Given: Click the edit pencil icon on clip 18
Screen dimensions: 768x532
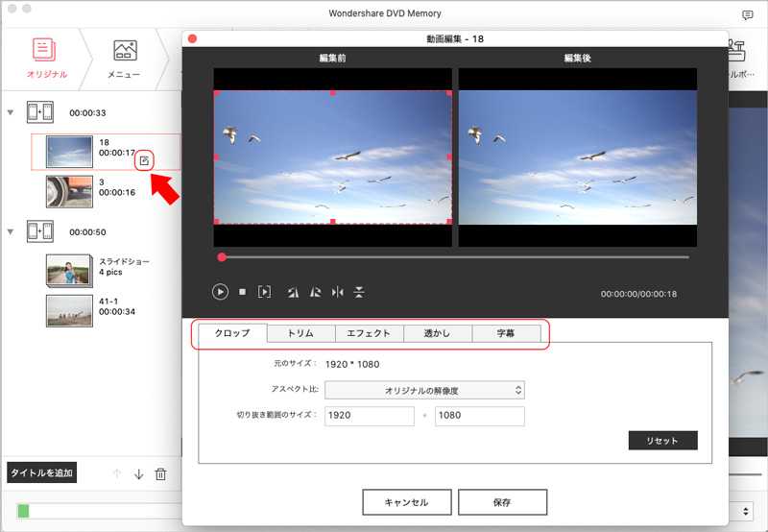Looking at the screenshot, I should coord(144,160).
